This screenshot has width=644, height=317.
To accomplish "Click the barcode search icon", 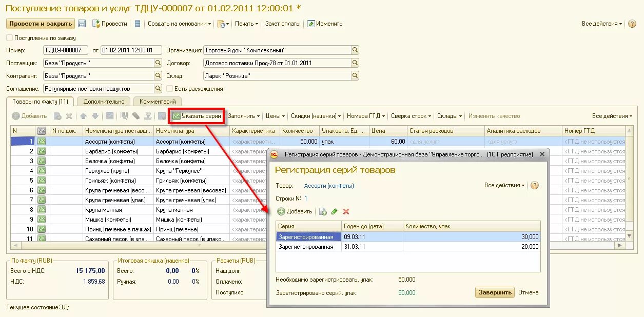I will (124, 116).
